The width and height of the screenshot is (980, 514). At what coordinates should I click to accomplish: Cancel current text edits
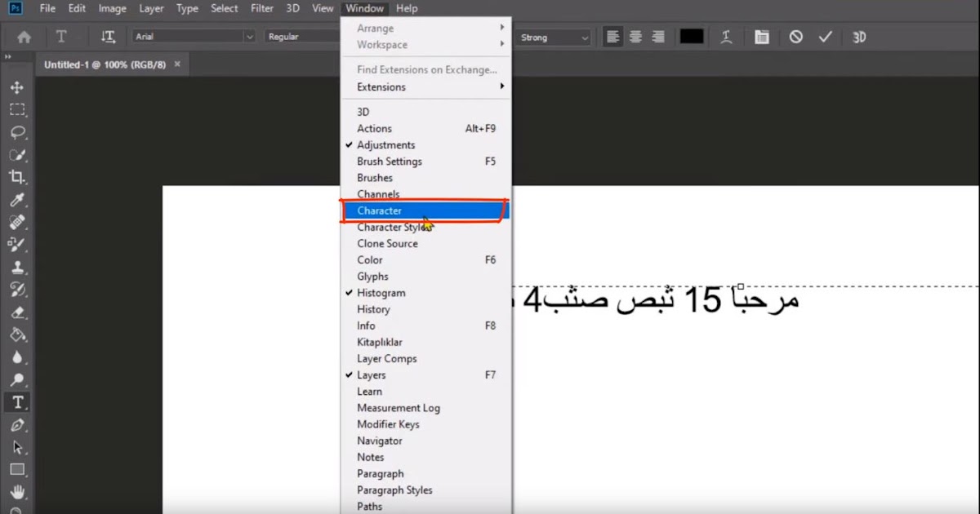tap(795, 37)
